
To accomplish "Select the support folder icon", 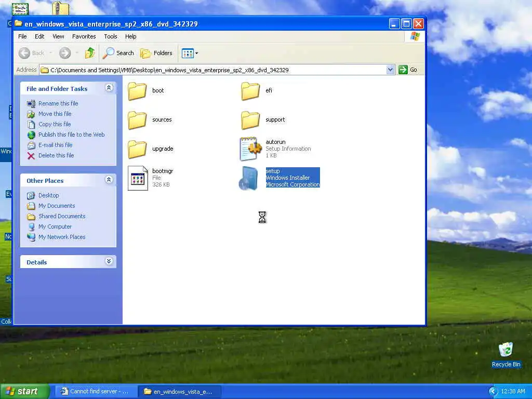I will click(x=250, y=120).
